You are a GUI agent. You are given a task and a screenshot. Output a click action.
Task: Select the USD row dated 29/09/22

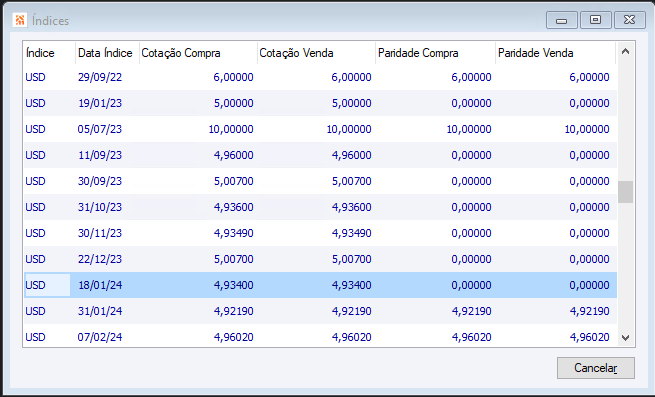coord(320,77)
